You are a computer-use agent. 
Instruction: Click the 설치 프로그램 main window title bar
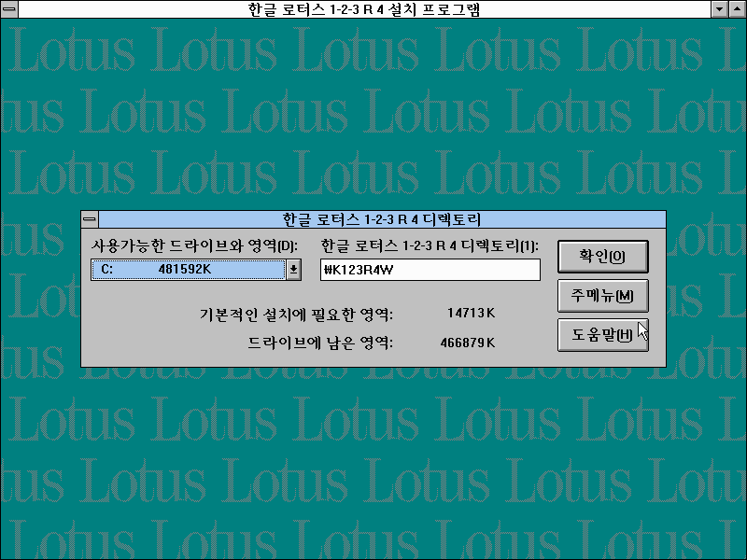pyautogui.click(x=364, y=9)
